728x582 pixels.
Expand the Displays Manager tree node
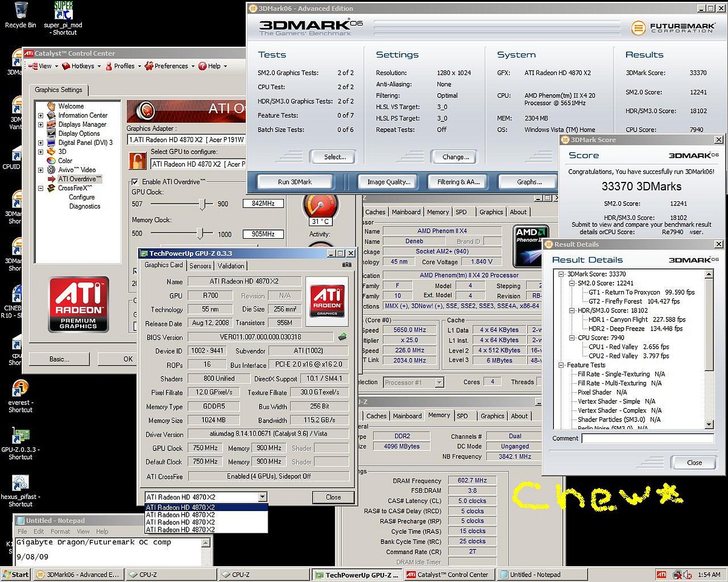click(41, 124)
